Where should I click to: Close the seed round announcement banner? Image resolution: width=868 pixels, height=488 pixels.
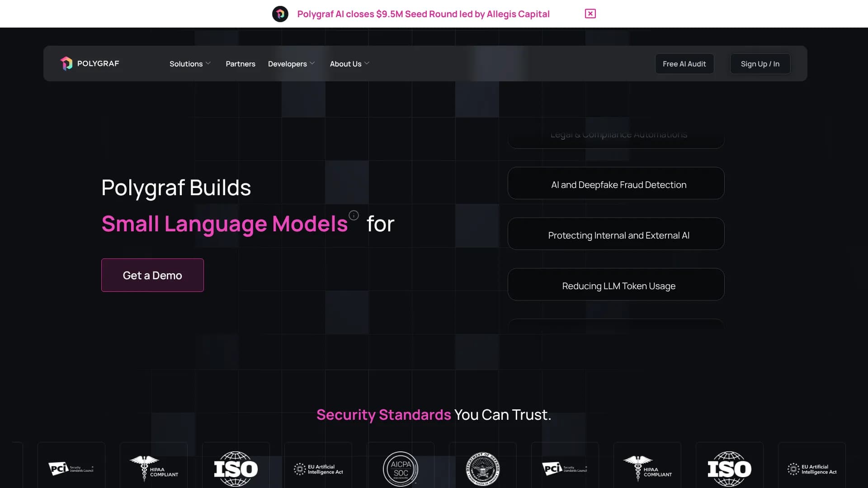590,14
